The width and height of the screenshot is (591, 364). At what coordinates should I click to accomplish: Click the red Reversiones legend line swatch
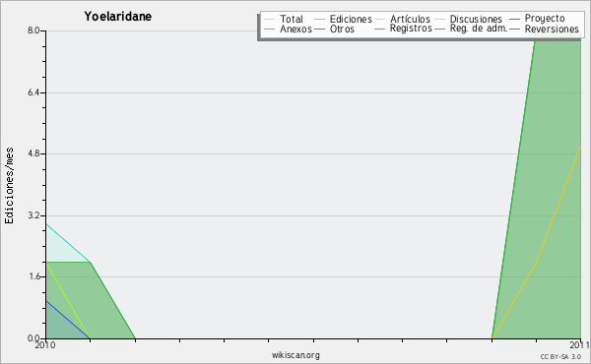pos(515,29)
